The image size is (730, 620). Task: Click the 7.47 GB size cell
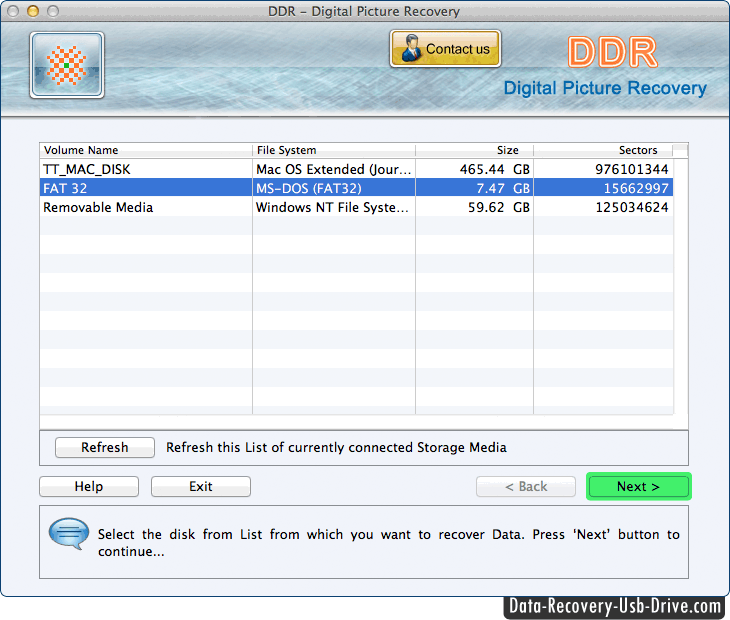point(474,188)
